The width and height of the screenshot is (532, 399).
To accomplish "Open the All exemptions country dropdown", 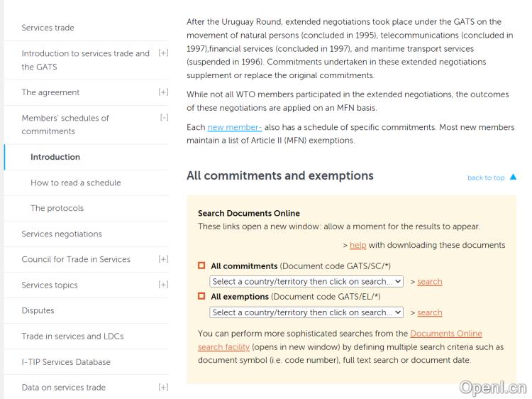I will click(306, 312).
